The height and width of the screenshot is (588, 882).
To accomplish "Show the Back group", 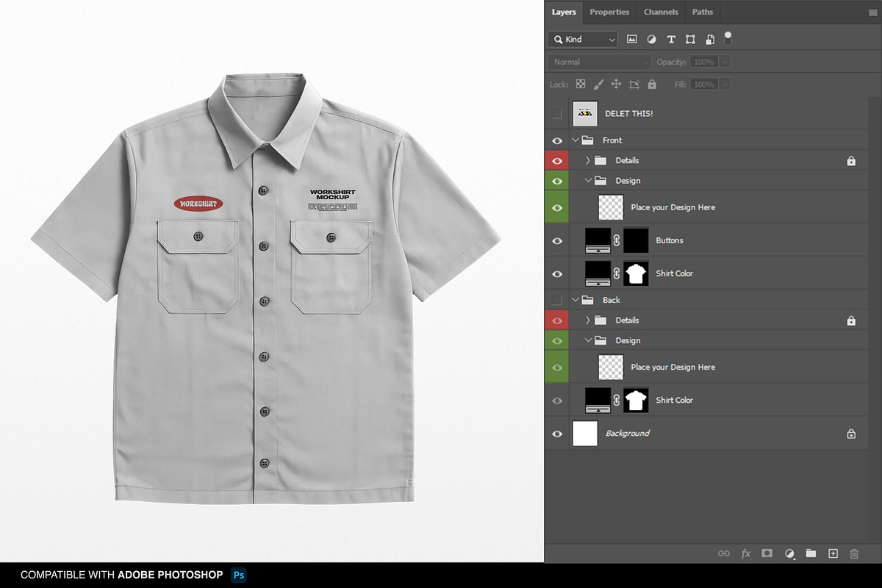I will (556, 300).
